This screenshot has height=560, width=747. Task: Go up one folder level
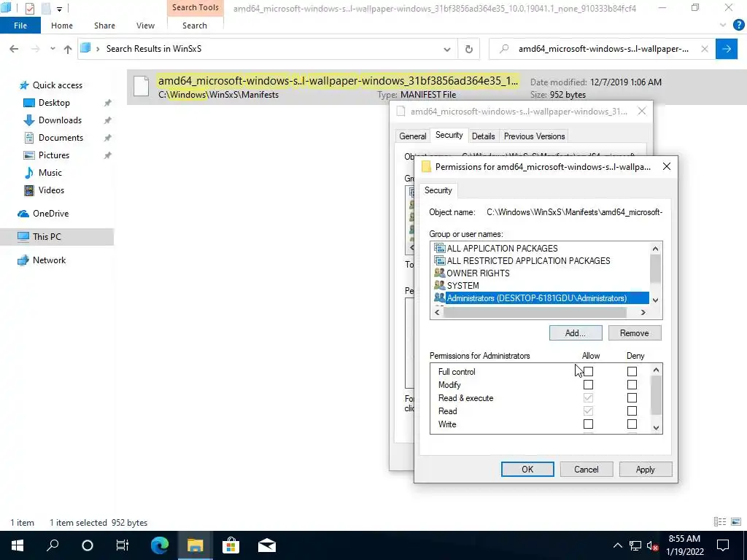[x=68, y=49]
